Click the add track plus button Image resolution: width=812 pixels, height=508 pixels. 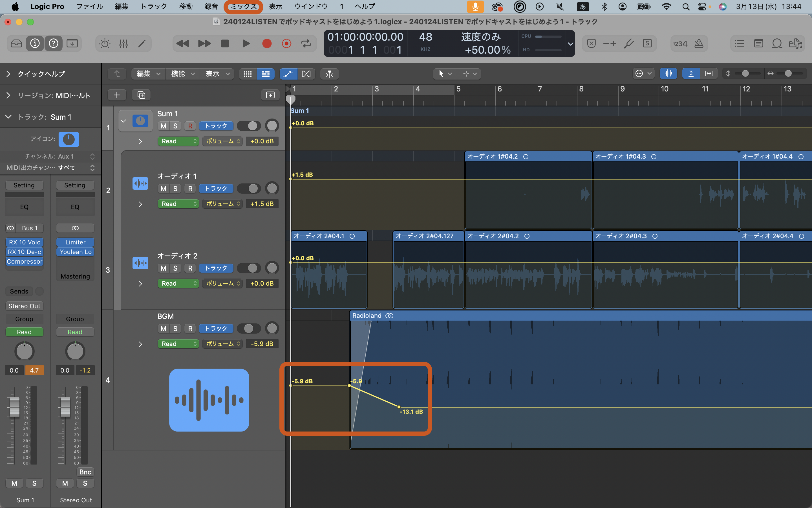[117, 95]
